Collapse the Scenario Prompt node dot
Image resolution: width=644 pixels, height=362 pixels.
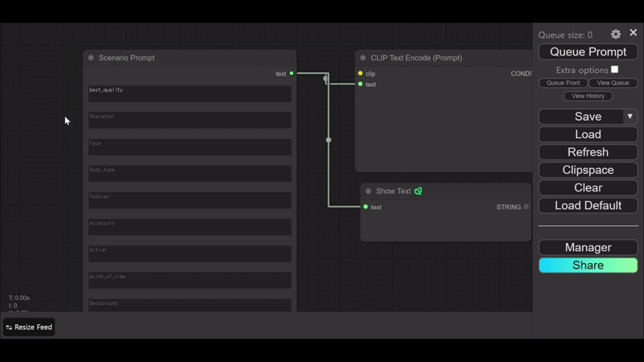(91, 58)
